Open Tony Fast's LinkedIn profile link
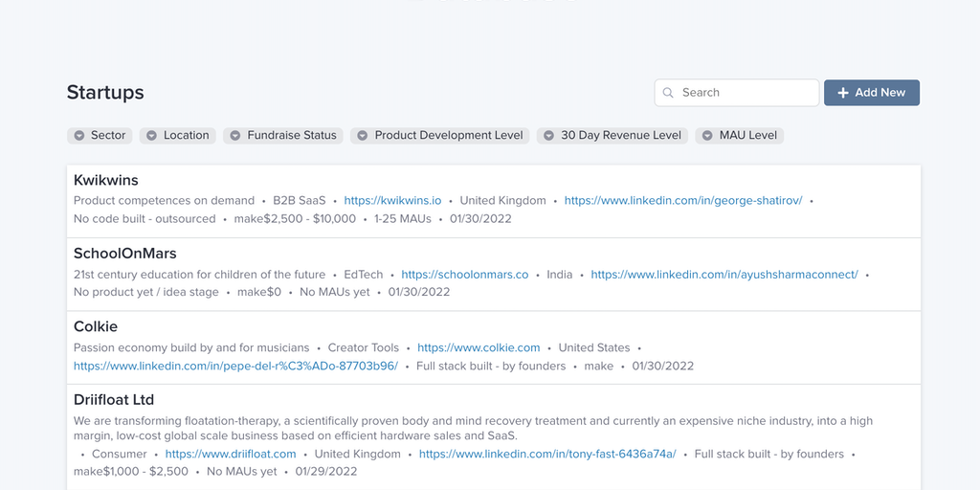This screenshot has height=490, width=980. pos(547,454)
